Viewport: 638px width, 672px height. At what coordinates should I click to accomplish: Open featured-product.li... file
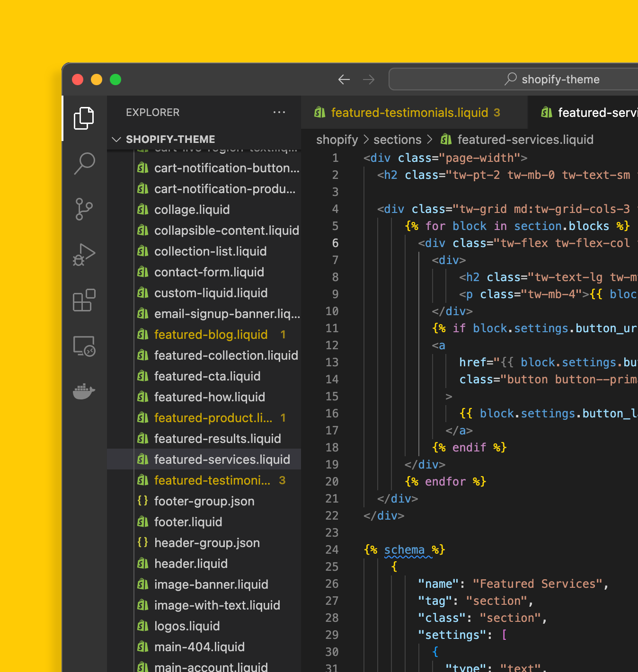point(204,418)
